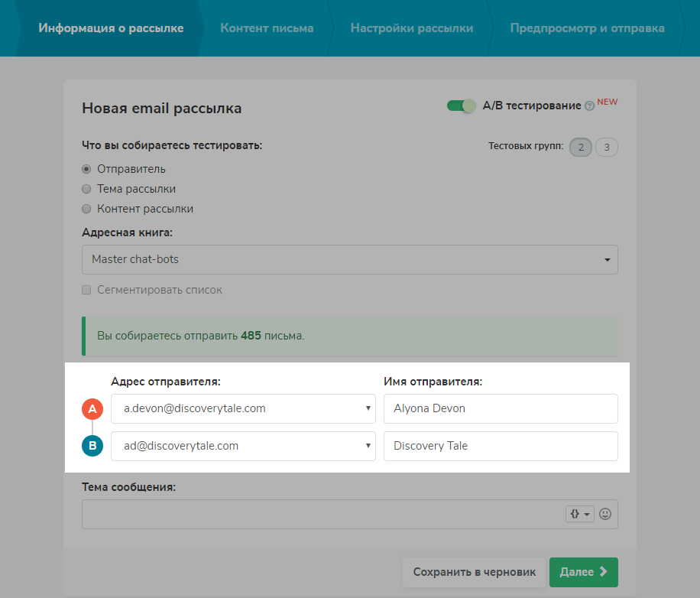This screenshot has width=700, height=598.
Task: Toggle the A/B тестирование switch off
Action: pos(462,106)
